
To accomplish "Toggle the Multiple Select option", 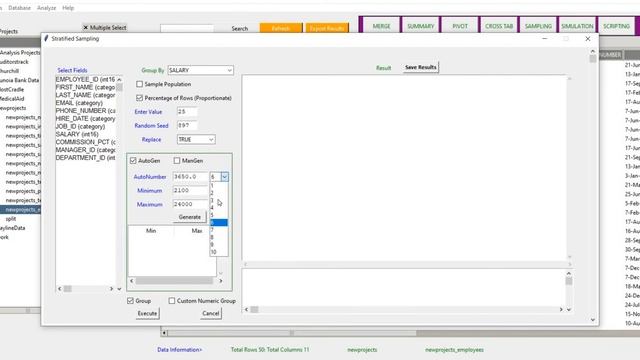I will pos(104,27).
